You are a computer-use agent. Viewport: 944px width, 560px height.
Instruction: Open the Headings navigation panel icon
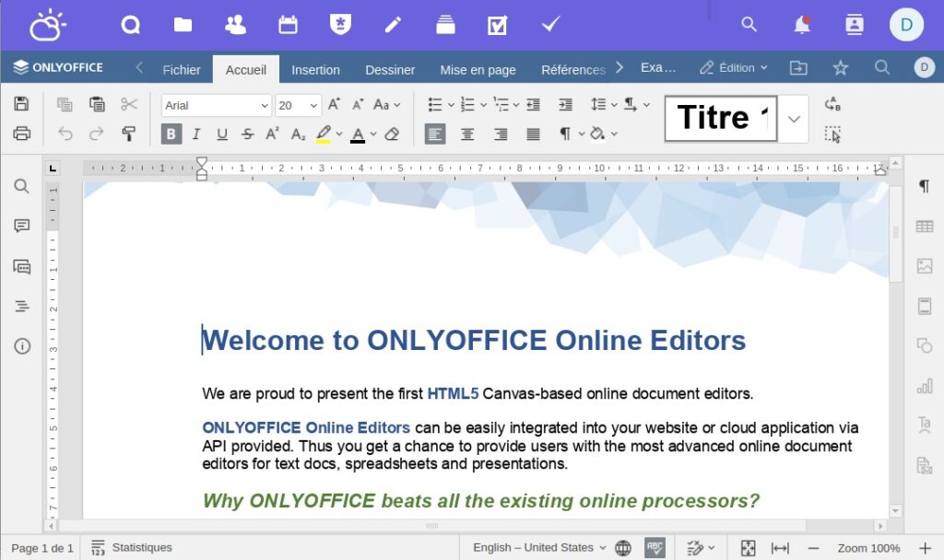click(x=22, y=307)
